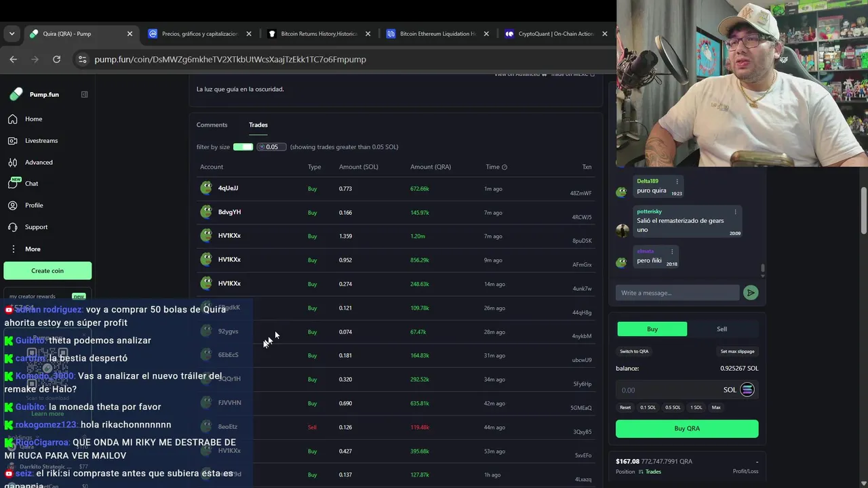
Task: Open transaction AFmGrx
Action: pyautogui.click(x=582, y=265)
